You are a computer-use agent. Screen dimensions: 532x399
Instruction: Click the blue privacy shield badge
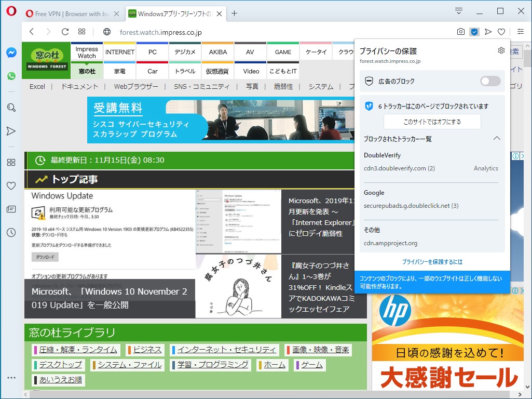click(474, 32)
